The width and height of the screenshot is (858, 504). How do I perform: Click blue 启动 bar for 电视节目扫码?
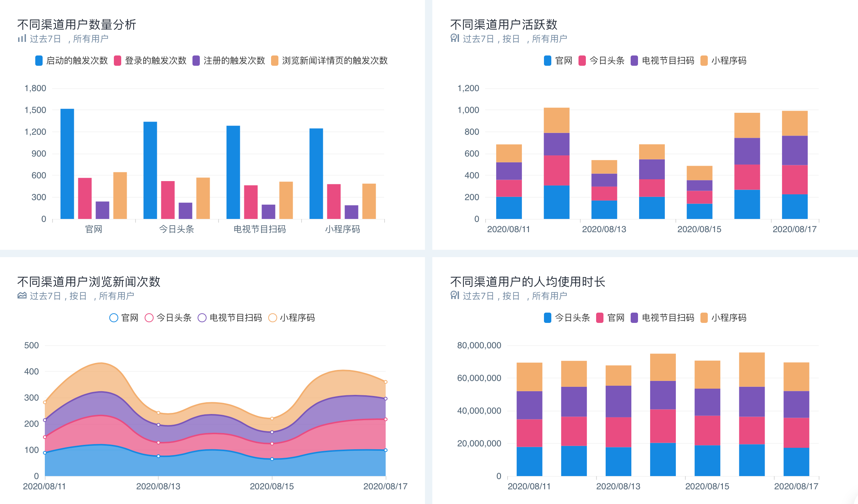click(233, 172)
